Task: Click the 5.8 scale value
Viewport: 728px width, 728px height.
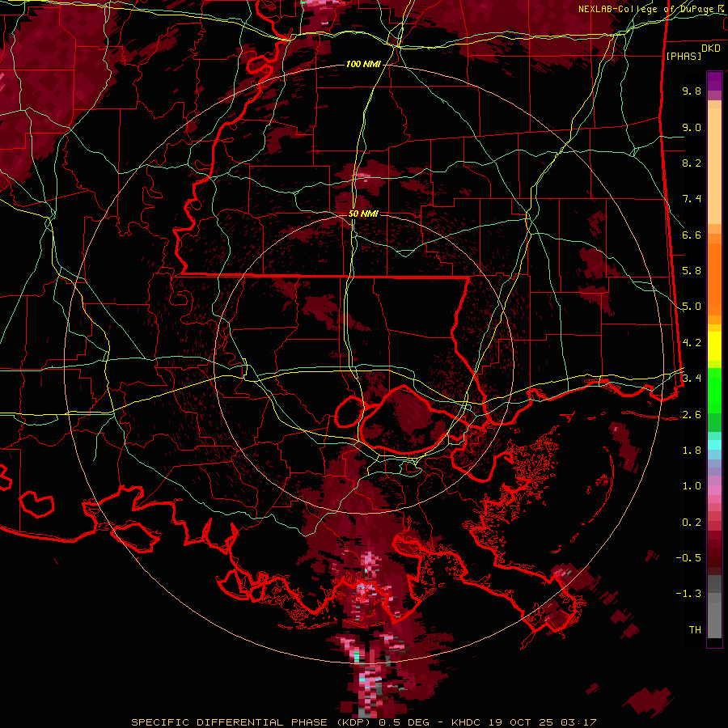Action: [x=692, y=271]
